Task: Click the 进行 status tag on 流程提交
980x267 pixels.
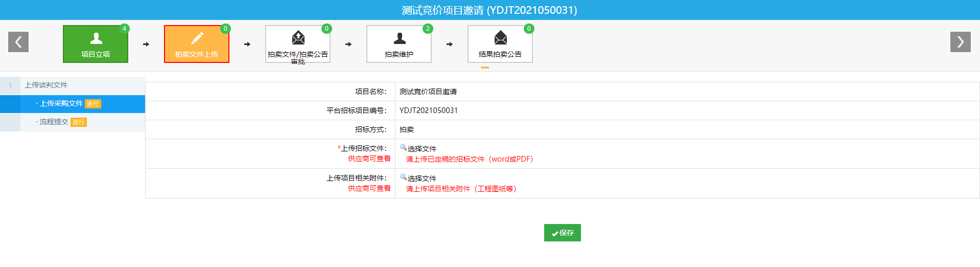Action: (79, 122)
